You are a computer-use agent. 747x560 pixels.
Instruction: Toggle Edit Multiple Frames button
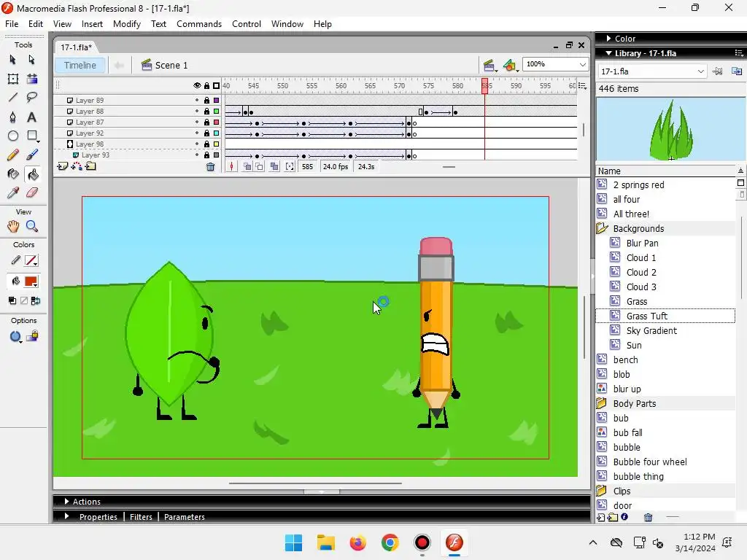click(274, 167)
